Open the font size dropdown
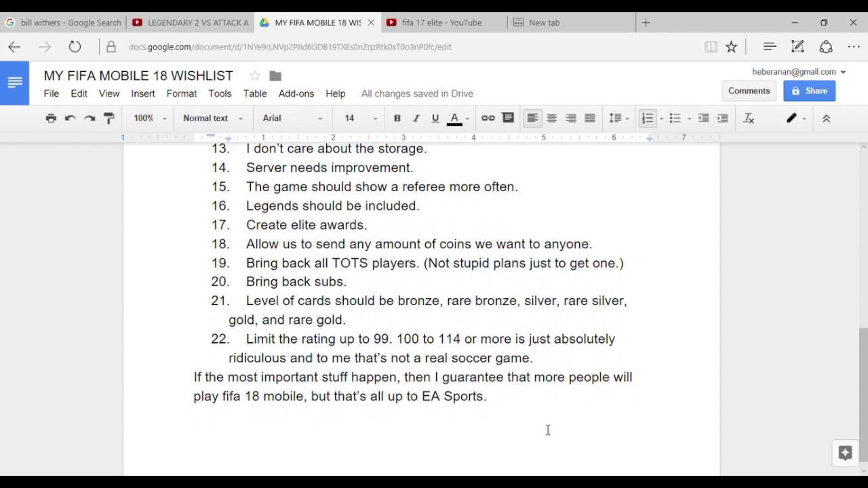Screen dimensions: 868x488 pos(360,118)
